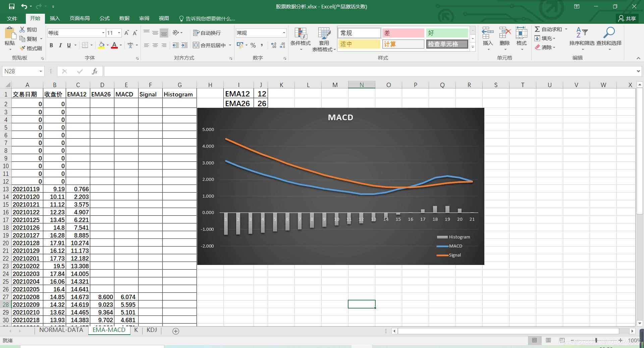The width and height of the screenshot is (644, 348).
Task: Click the Share button
Action: click(x=627, y=18)
